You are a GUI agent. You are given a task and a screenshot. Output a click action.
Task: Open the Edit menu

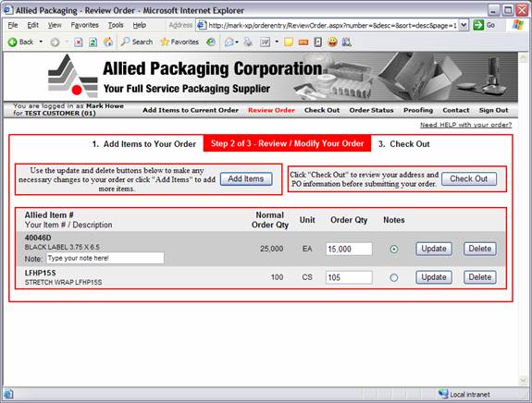[x=33, y=25]
